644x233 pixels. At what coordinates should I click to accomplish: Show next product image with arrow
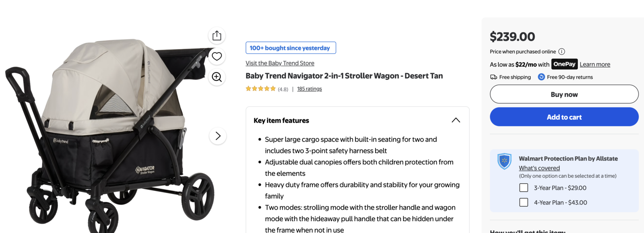coord(218,136)
